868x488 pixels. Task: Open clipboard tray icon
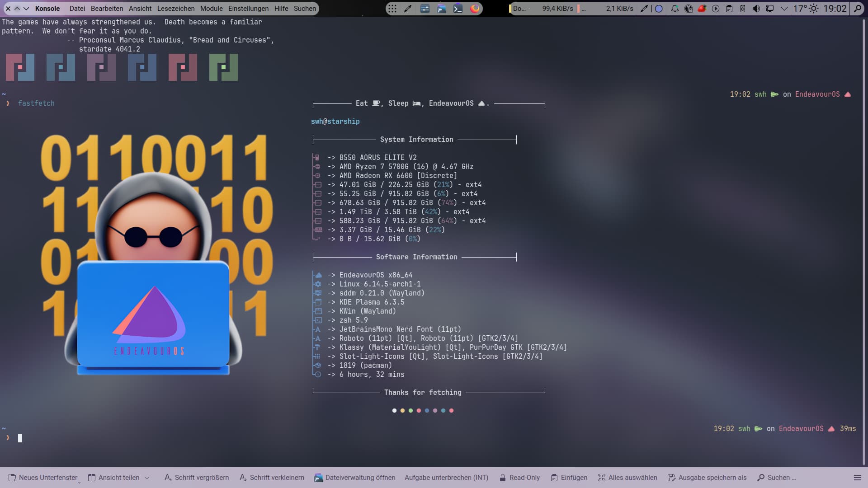pyautogui.click(x=729, y=9)
